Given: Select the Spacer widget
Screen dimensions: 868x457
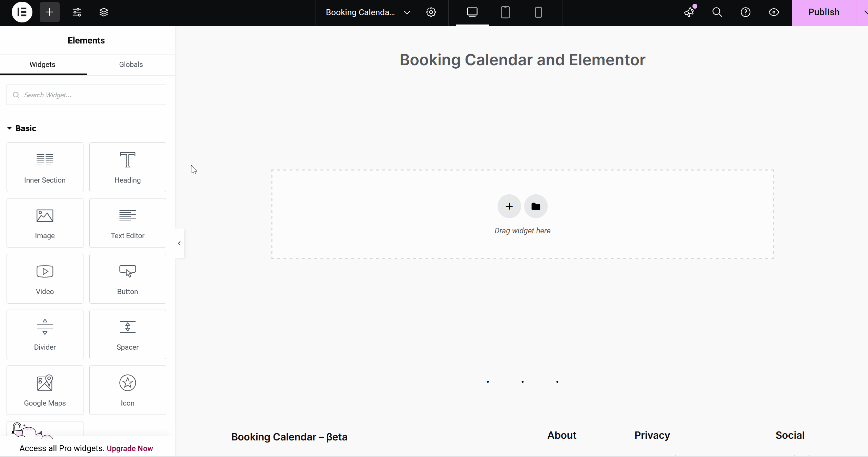Looking at the screenshot, I should tap(128, 334).
